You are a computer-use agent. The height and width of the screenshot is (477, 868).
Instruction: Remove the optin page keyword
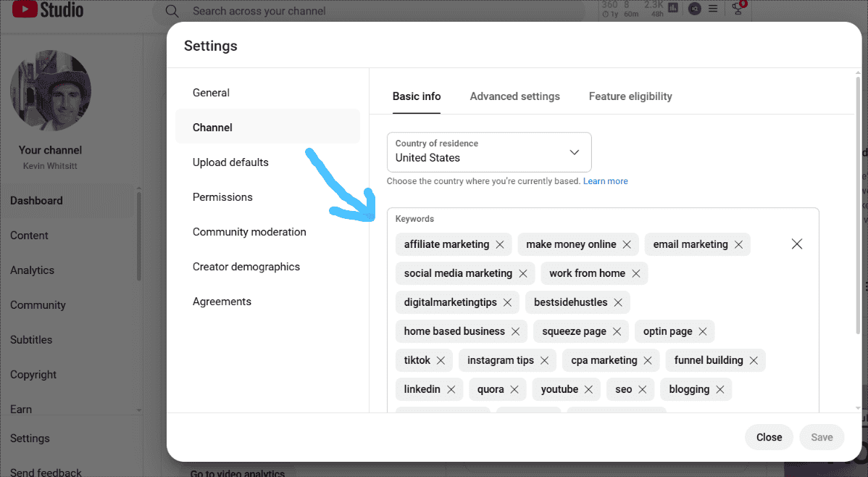pyautogui.click(x=703, y=331)
